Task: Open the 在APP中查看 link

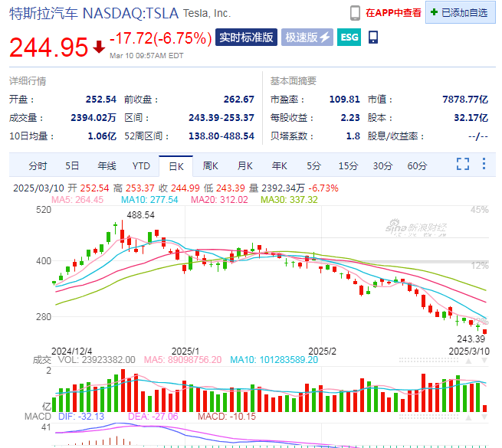Action: point(393,13)
